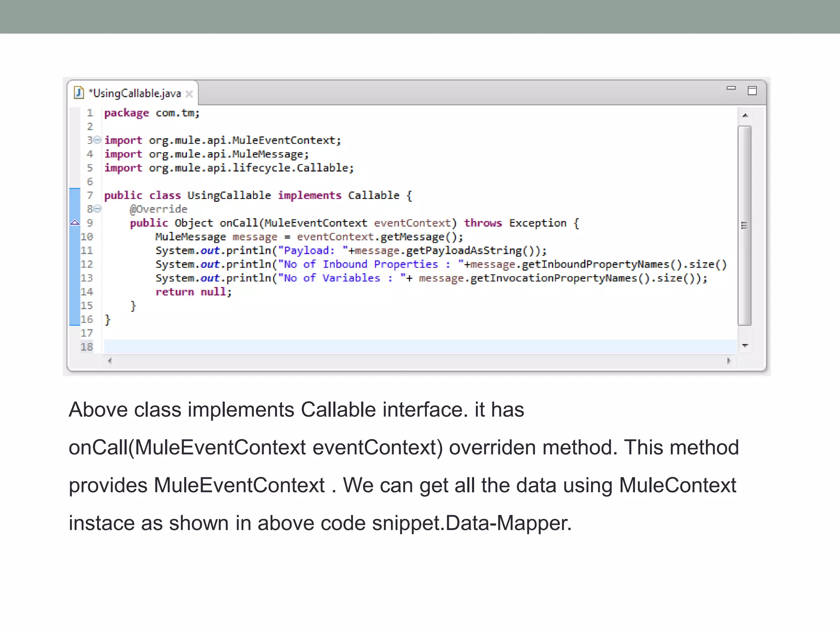This screenshot has height=630, width=840.
Task: Click "No of Inbound Properties : " string
Action: [371, 265]
